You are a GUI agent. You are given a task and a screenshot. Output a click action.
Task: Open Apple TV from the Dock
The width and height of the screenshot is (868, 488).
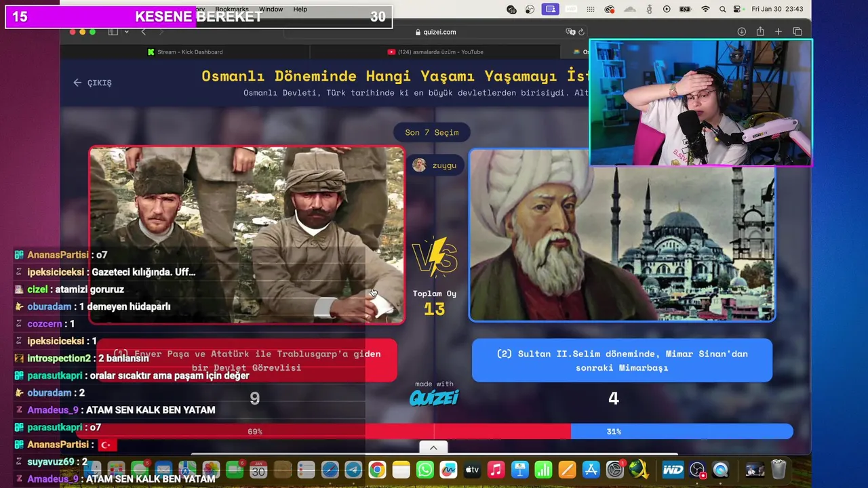pos(472,470)
